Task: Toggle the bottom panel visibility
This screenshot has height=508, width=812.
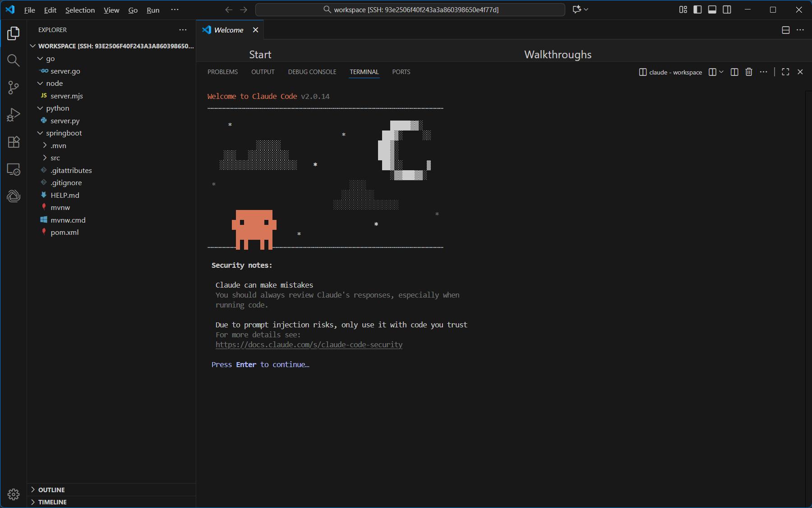Action: coord(712,9)
